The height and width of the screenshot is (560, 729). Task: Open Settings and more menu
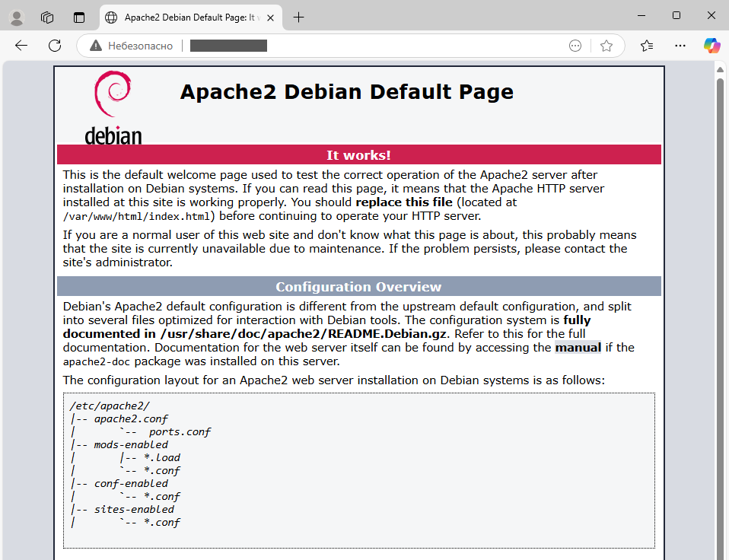[x=680, y=46]
